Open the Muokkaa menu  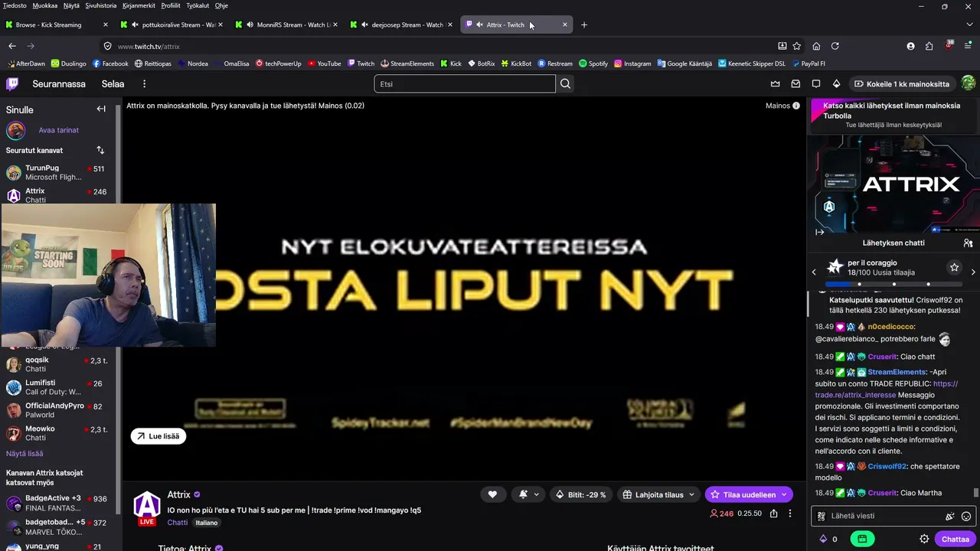tap(45, 5)
